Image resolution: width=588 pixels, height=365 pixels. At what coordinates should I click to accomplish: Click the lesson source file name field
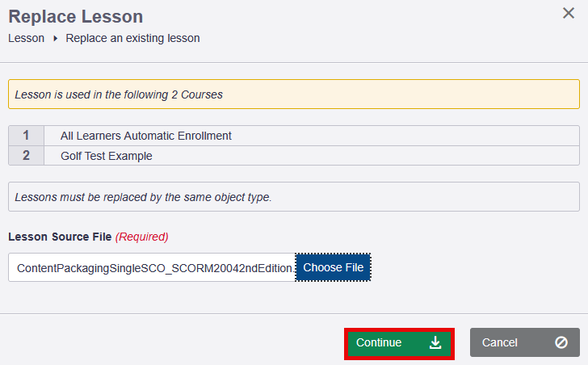152,267
